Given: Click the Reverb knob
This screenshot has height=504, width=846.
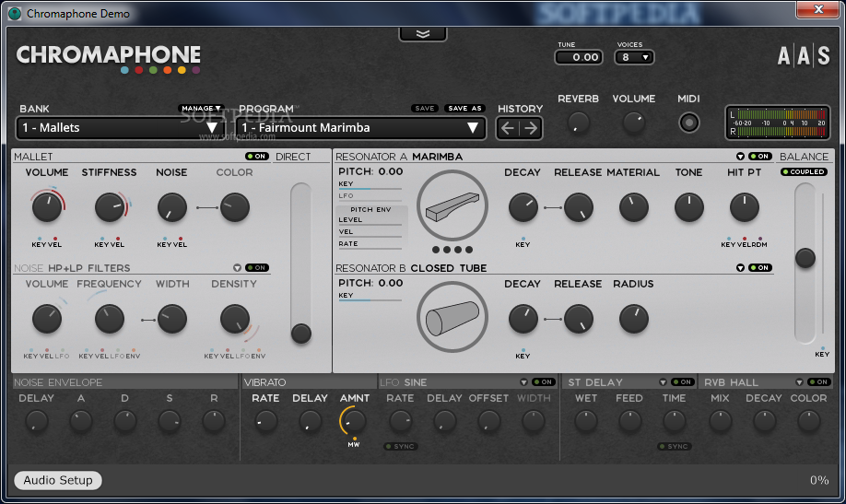Looking at the screenshot, I should [579, 123].
